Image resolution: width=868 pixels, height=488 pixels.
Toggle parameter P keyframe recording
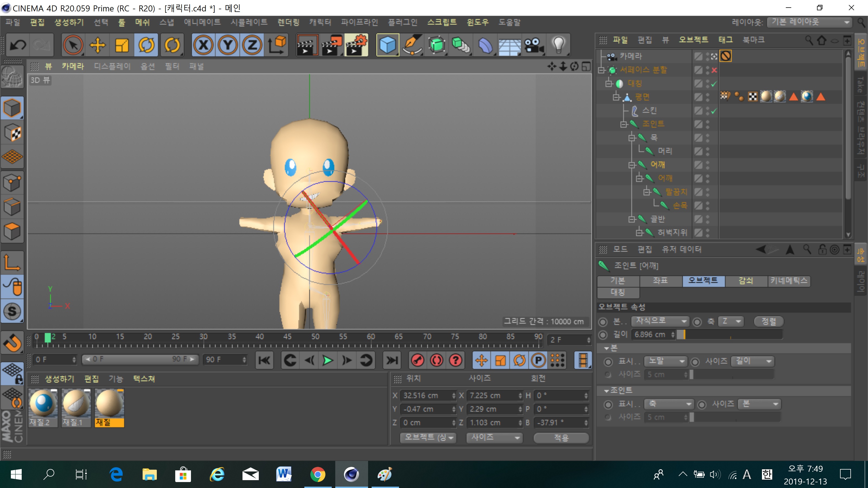[538, 360]
